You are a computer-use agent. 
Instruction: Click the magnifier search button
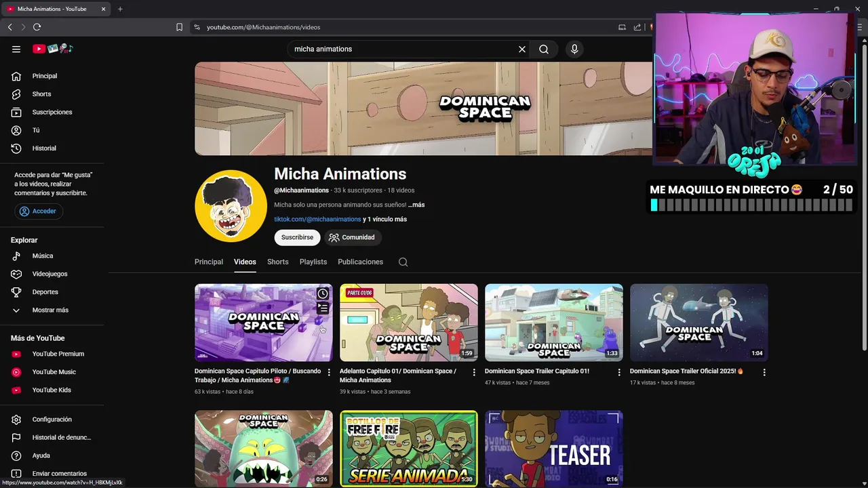click(544, 49)
